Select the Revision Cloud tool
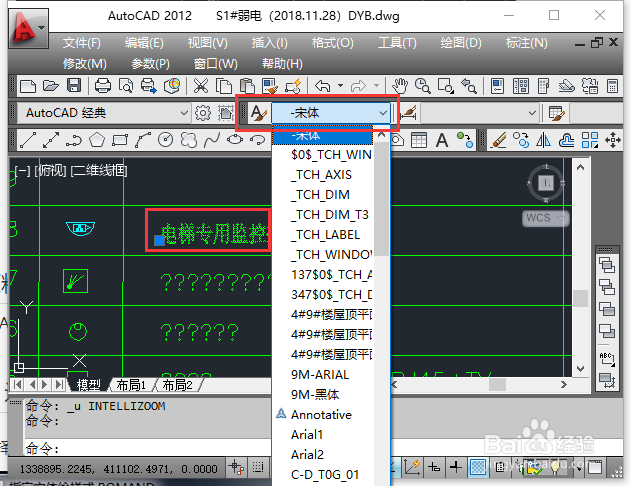The width and height of the screenshot is (631, 486). pyautogui.click(x=189, y=140)
